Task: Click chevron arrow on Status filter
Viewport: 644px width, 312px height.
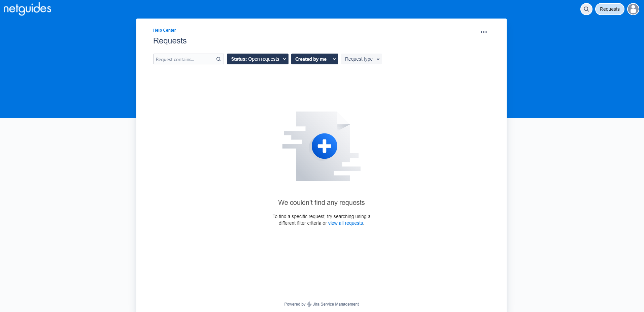Action: coord(284,59)
